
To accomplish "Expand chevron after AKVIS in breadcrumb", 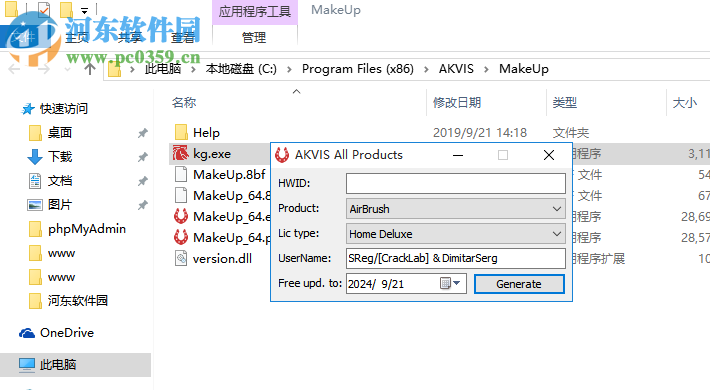I will pyautogui.click(x=486, y=69).
